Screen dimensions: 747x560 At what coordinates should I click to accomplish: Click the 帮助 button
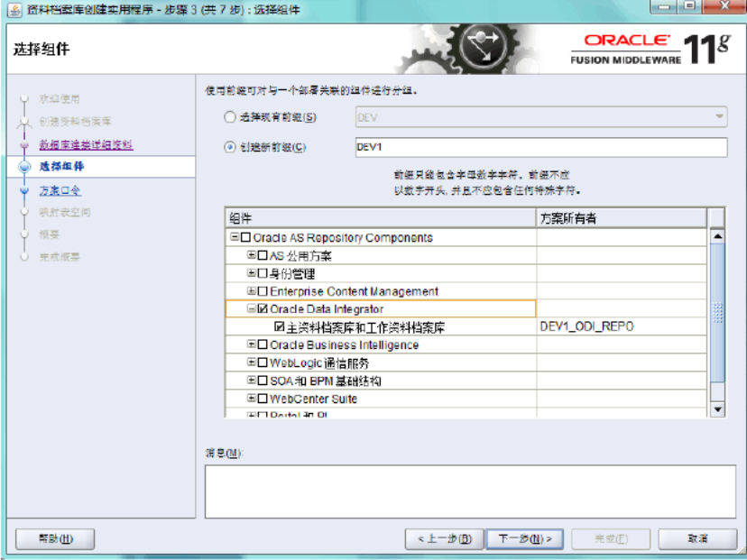53,538
